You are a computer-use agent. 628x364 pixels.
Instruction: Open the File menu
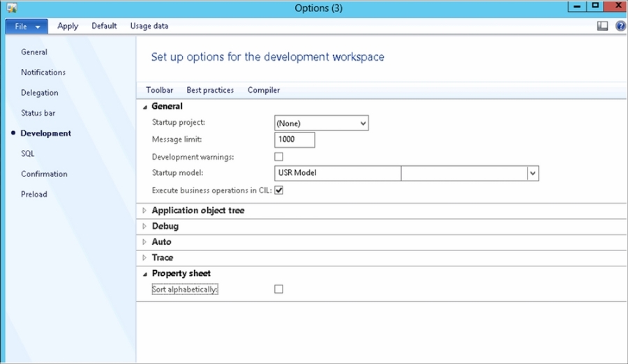click(27, 26)
